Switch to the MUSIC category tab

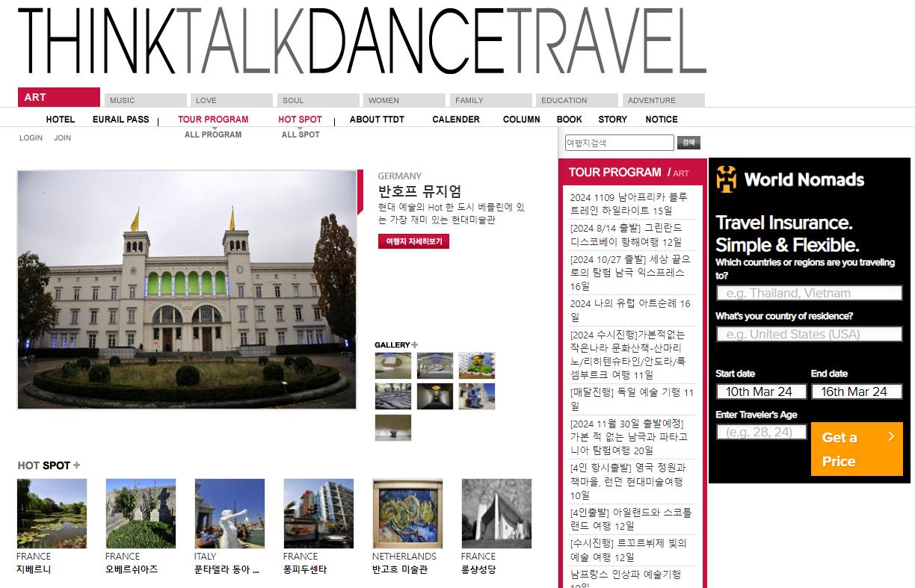pyautogui.click(x=145, y=100)
